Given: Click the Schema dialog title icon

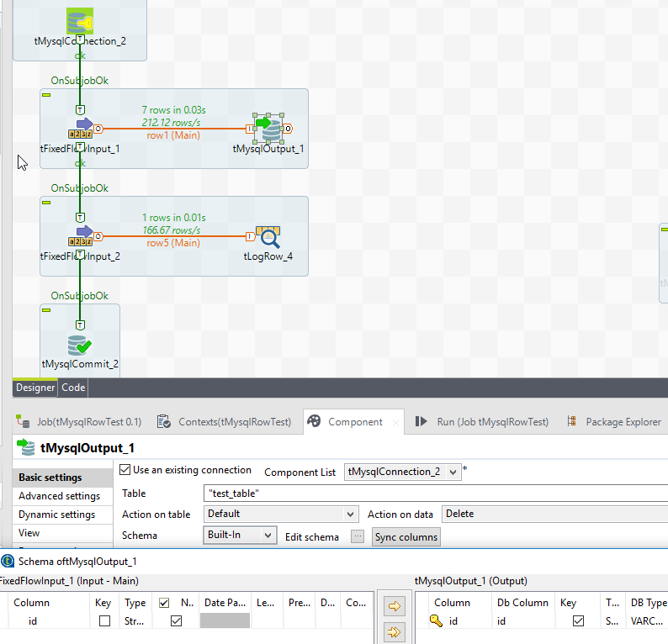Looking at the screenshot, I should pos(8,561).
